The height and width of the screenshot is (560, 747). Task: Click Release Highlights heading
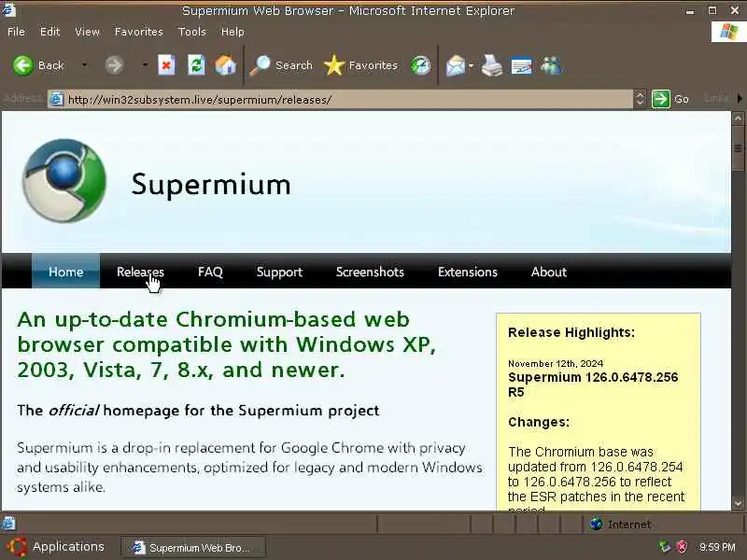[571, 332]
